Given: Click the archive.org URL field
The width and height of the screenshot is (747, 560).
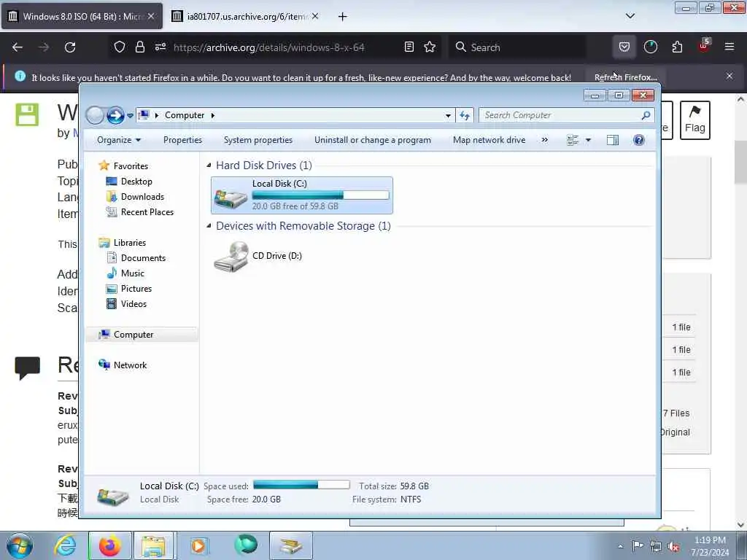Looking at the screenshot, I should [268, 47].
